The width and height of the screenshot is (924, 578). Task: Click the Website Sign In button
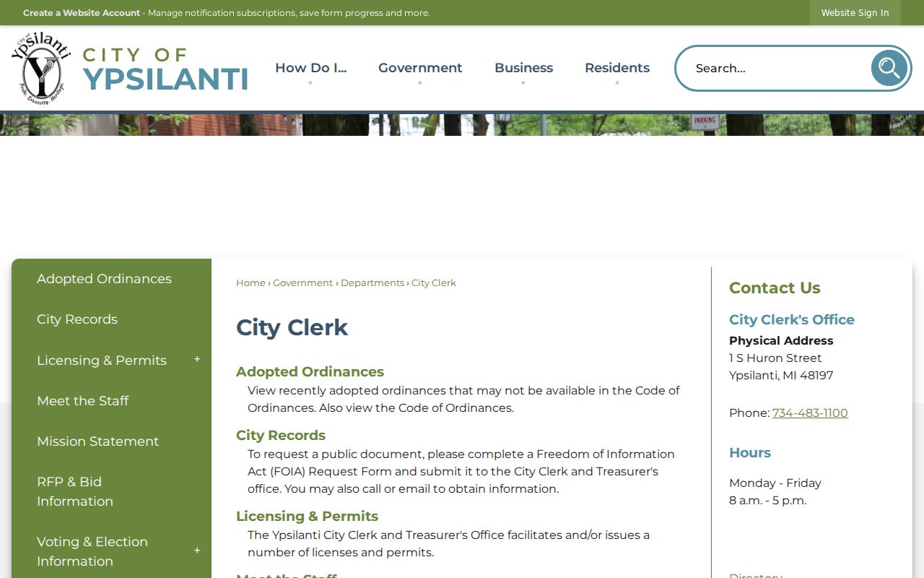pos(855,13)
